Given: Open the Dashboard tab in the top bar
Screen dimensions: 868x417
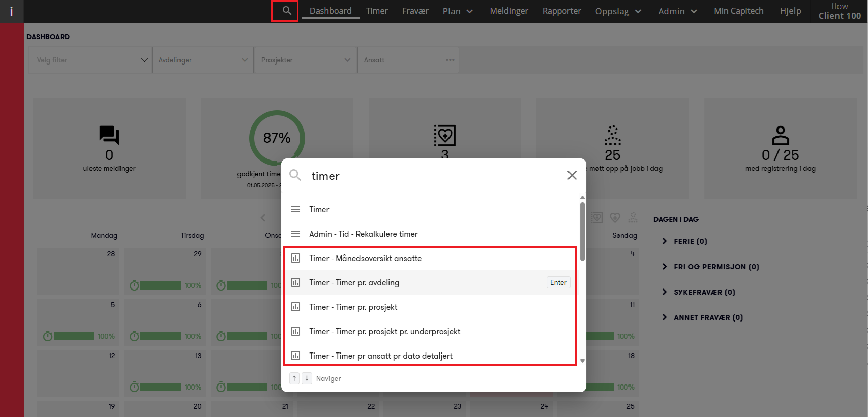Looking at the screenshot, I should [x=331, y=11].
